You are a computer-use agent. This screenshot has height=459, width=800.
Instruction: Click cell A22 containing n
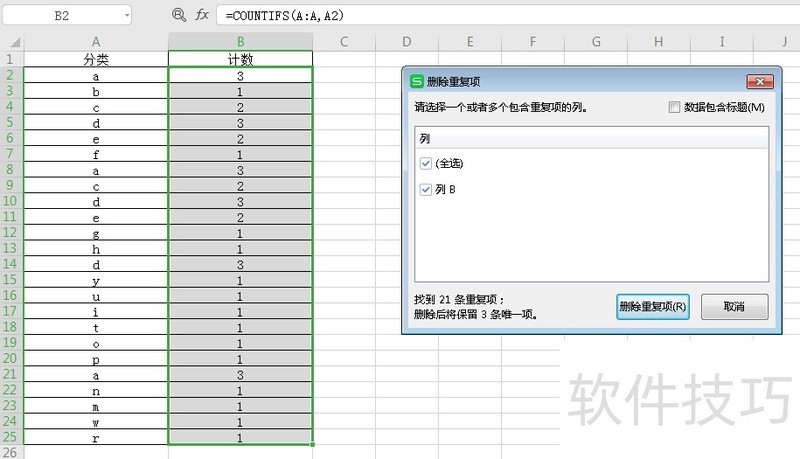point(96,390)
